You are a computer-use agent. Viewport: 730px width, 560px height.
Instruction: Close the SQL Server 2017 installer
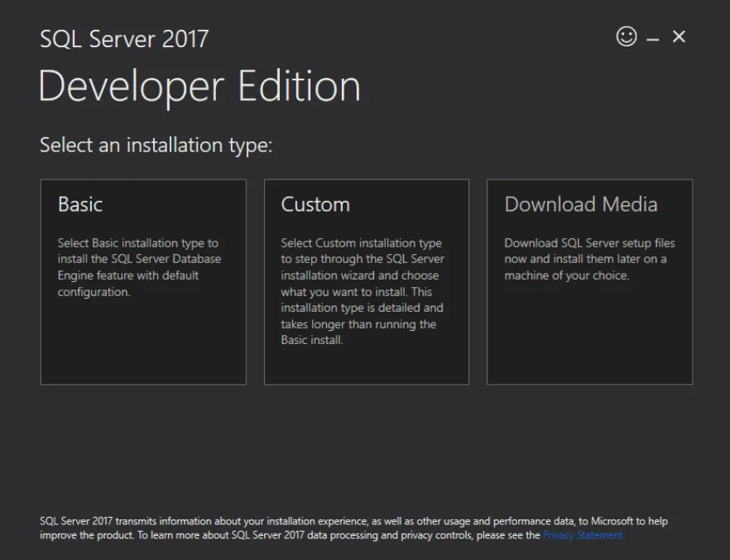click(679, 36)
